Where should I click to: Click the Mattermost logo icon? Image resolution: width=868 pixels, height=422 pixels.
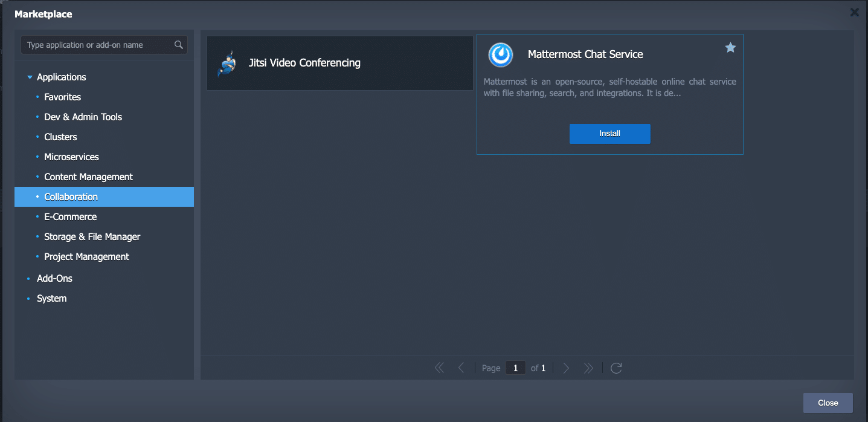(x=501, y=55)
